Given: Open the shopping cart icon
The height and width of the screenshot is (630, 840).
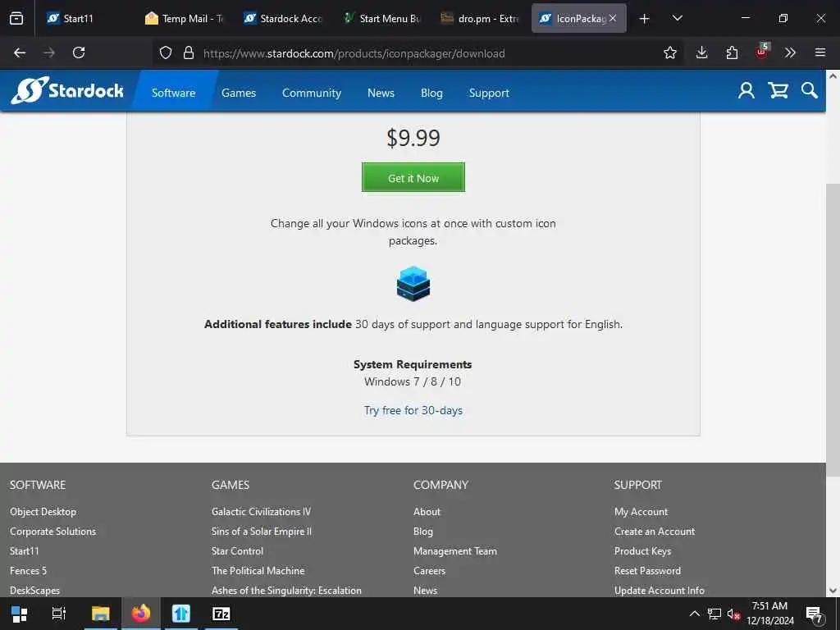Looking at the screenshot, I should (x=778, y=90).
